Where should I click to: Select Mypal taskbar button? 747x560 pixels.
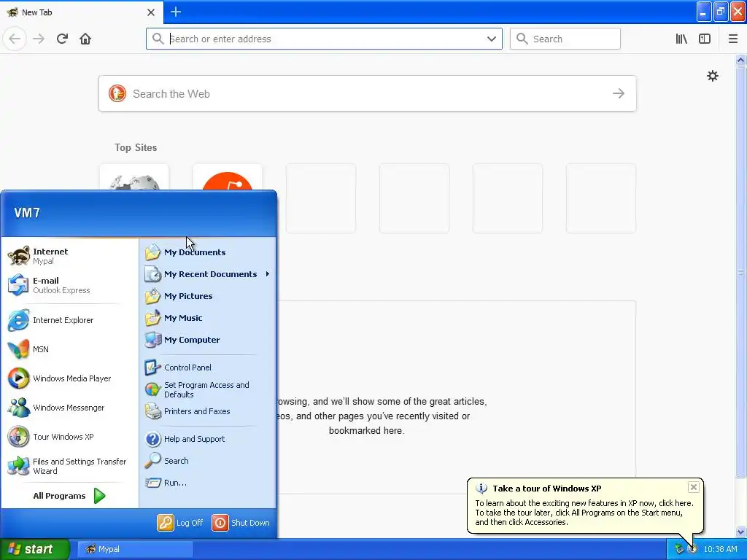(134, 549)
